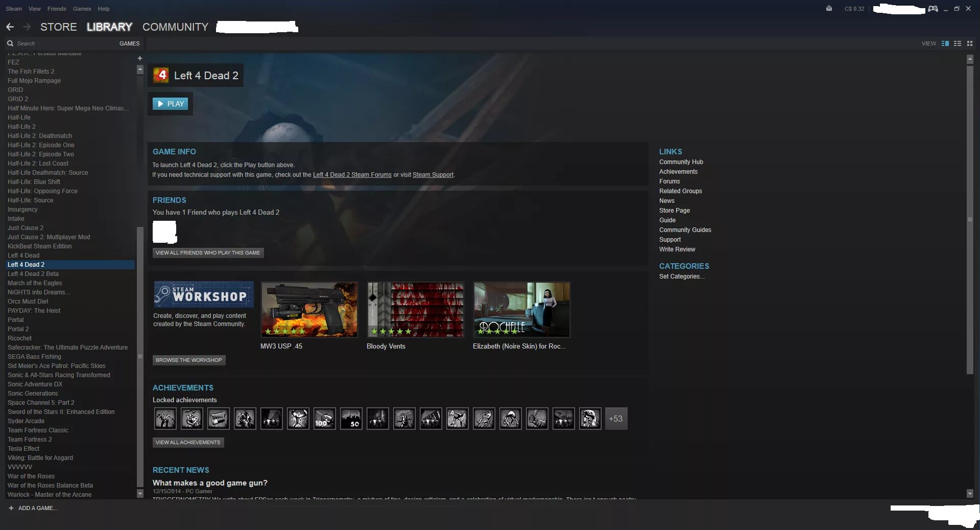The image size is (980, 530).
Task: View all friends who play this game
Action: [x=208, y=252]
